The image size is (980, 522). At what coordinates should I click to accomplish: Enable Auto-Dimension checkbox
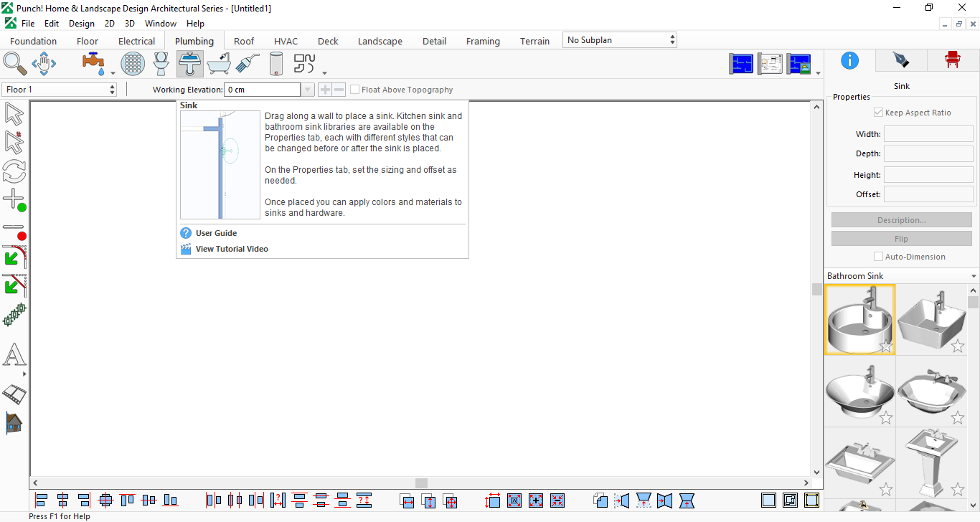[878, 257]
